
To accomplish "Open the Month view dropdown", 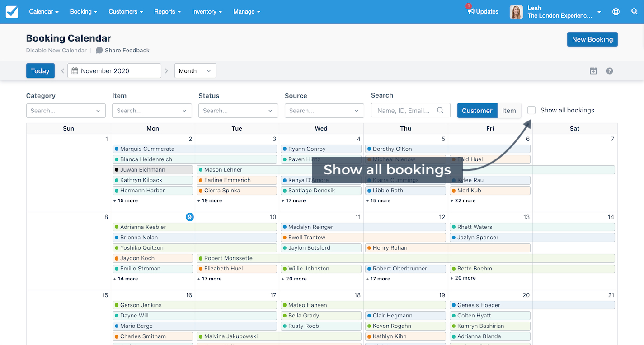I will point(195,71).
